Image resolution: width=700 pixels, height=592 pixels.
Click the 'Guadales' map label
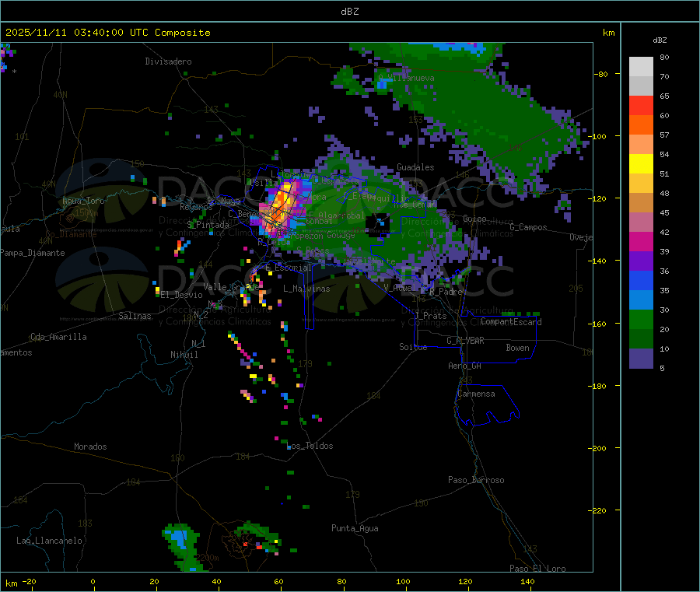[x=415, y=167]
